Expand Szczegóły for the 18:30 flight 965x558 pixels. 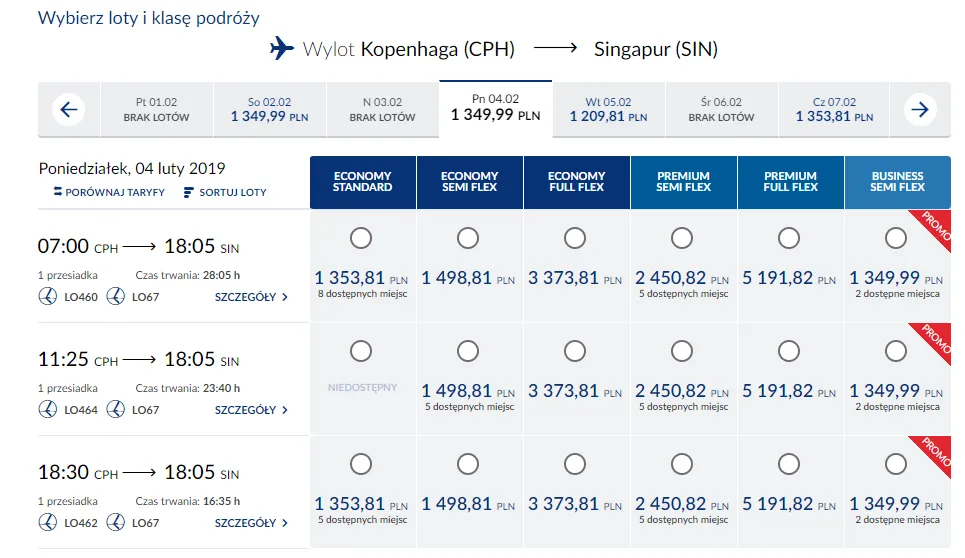(251, 523)
